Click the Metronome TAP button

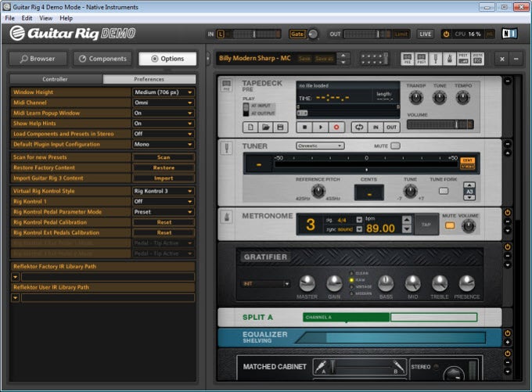point(426,225)
